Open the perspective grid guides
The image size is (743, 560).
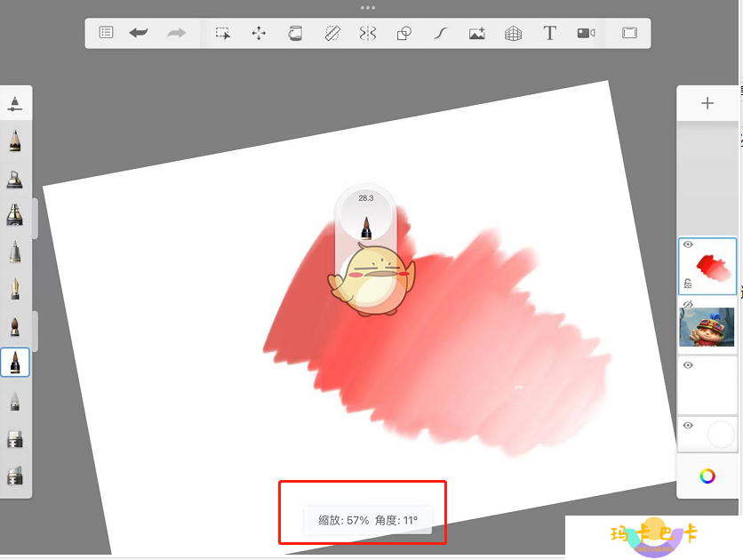coord(513,33)
